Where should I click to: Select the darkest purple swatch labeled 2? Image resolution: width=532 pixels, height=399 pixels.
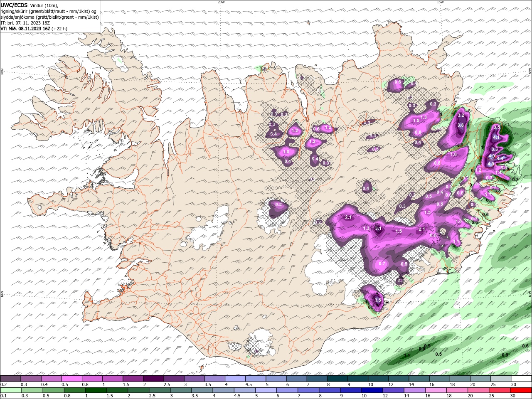(x=153, y=379)
